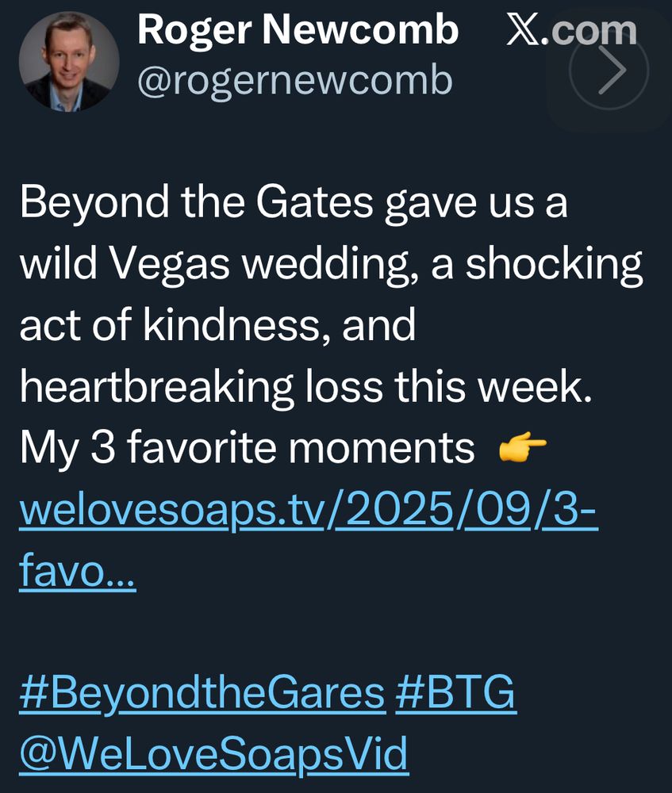Click the "Beyond the Gates" opening text

point(196,204)
